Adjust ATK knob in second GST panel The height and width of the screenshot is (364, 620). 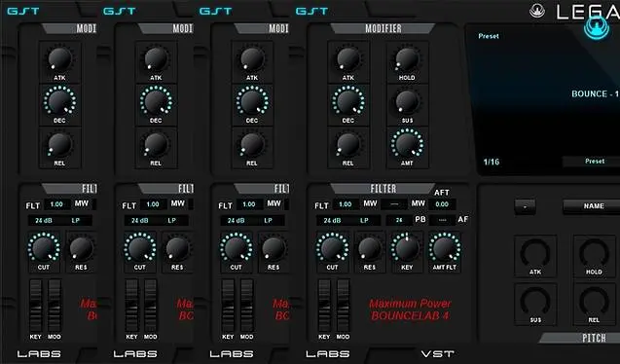[x=156, y=59]
